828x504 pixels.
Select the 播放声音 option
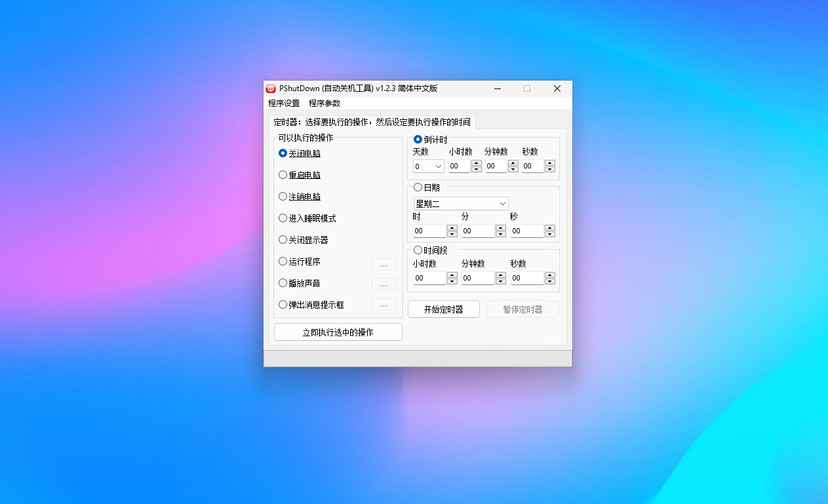[x=282, y=283]
